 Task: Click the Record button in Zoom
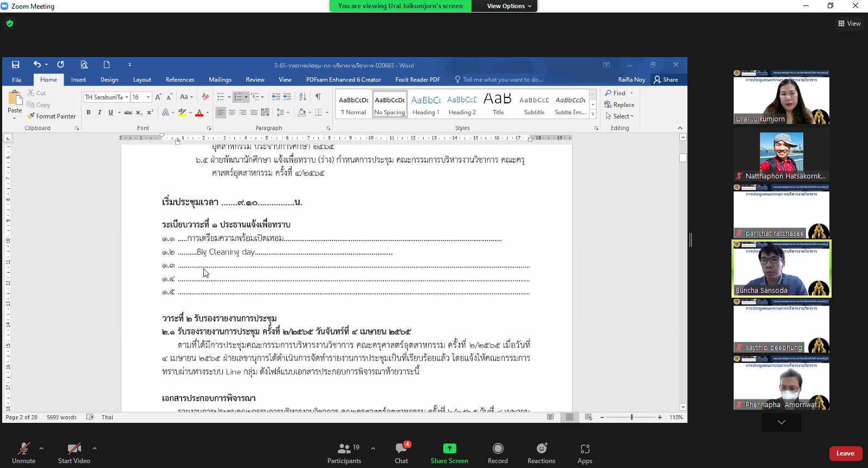click(x=498, y=453)
